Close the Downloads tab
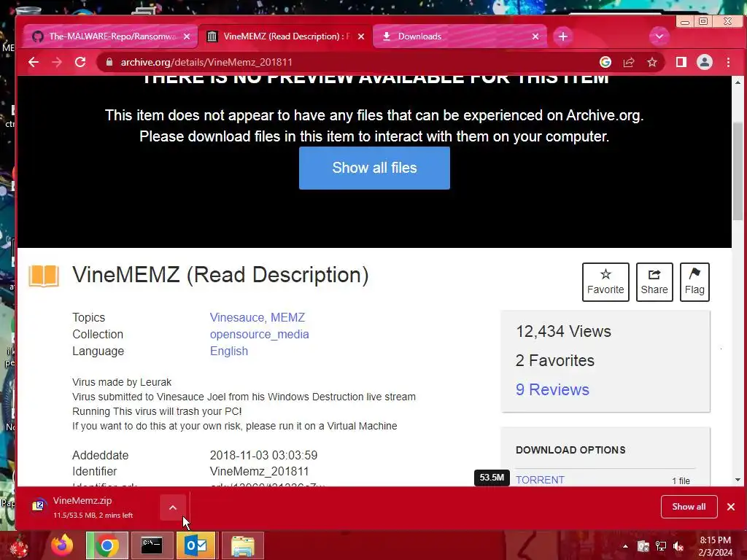The width and height of the screenshot is (747, 560). coord(535,36)
